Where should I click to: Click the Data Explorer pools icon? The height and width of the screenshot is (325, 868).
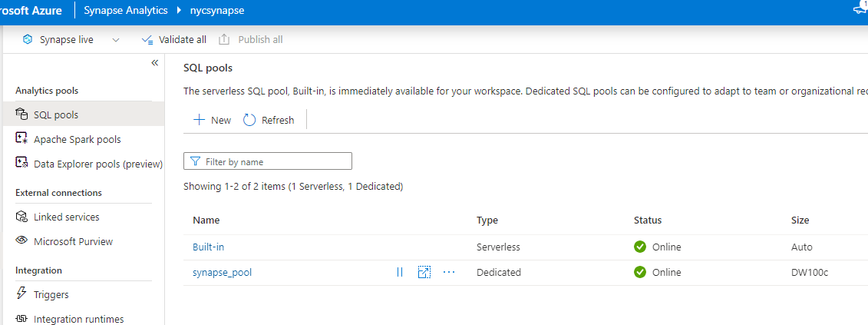pyautogui.click(x=21, y=163)
